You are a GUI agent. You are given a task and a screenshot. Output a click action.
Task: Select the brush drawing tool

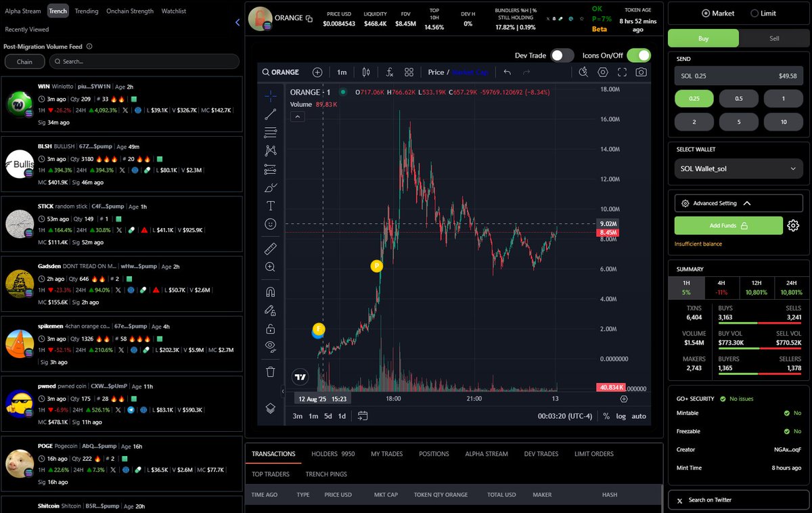pos(271,187)
